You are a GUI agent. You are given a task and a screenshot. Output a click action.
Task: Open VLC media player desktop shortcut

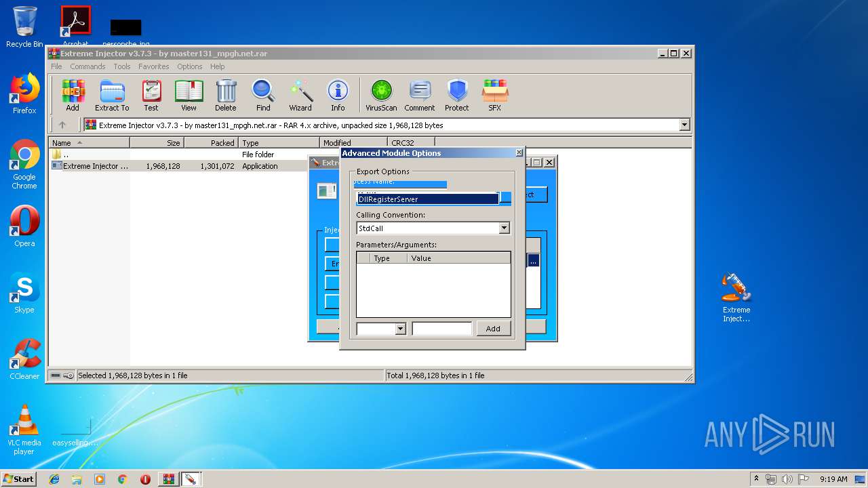24,430
